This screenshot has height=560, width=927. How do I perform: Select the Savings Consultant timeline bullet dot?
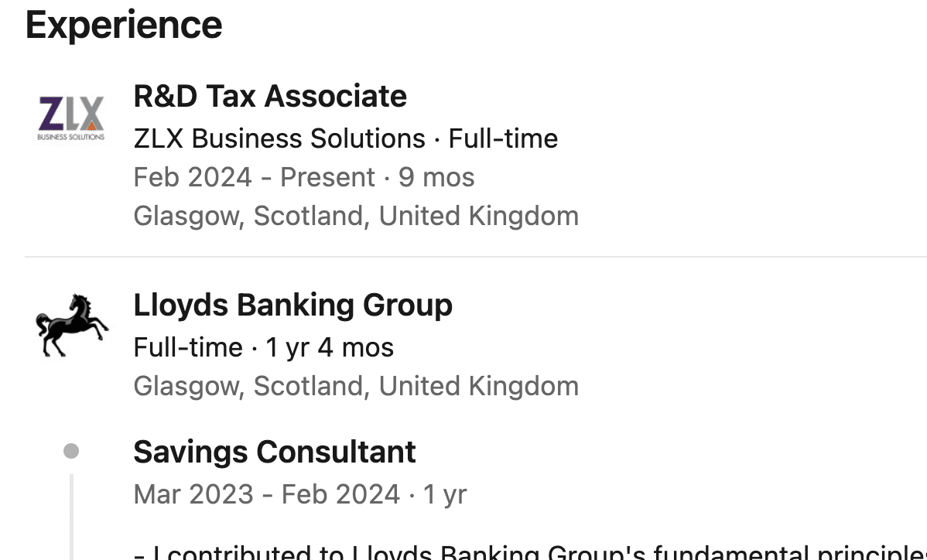(x=71, y=451)
